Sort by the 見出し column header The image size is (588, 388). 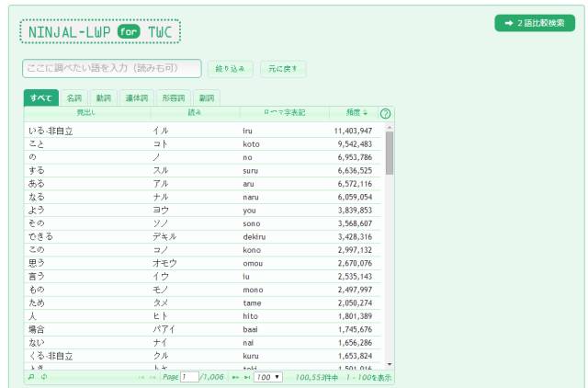(x=86, y=112)
